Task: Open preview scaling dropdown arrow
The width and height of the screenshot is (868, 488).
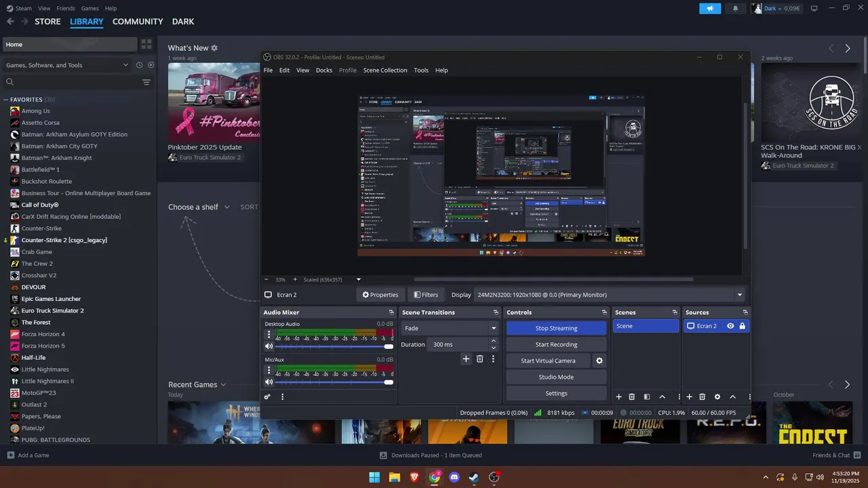Action: coord(359,279)
